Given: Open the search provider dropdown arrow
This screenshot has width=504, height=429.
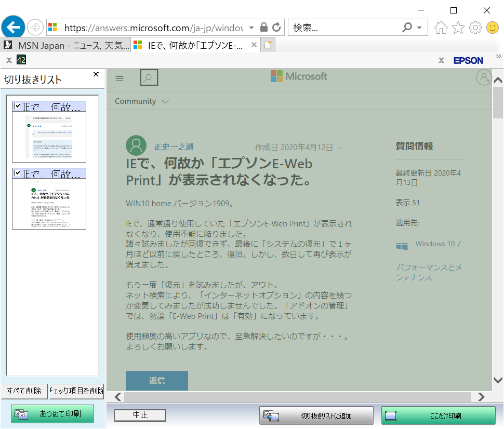Looking at the screenshot, I should point(419,28).
